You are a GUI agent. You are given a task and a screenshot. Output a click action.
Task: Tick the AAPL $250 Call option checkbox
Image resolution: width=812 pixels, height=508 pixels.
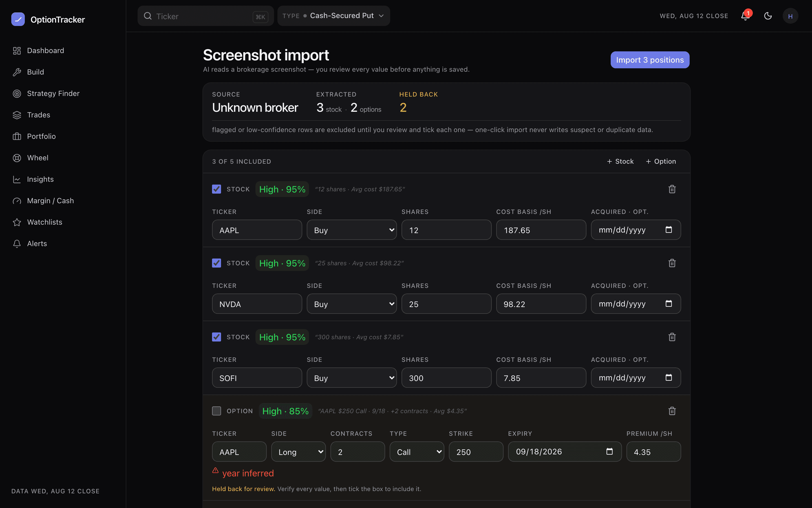pyautogui.click(x=217, y=411)
